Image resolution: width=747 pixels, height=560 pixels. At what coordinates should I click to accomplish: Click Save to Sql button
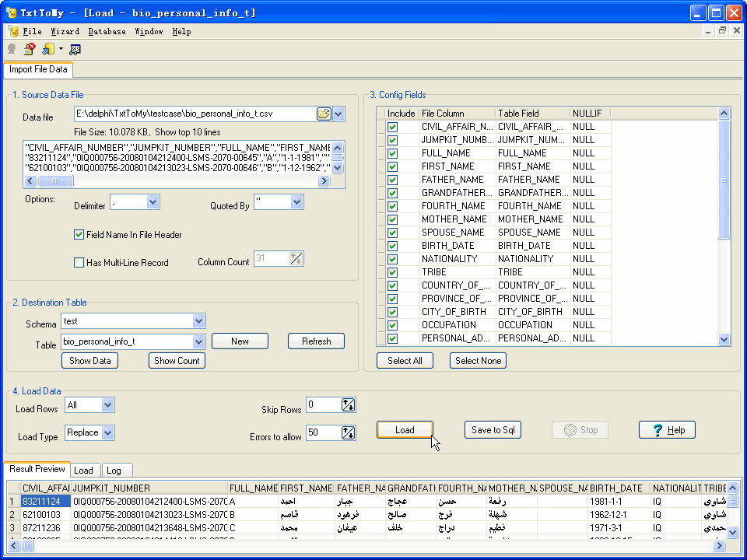coord(493,430)
